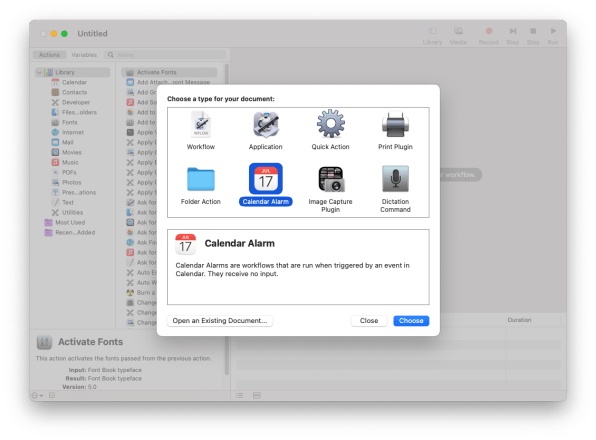Select the Print Plugin printer icon
This screenshot has height=440, width=596.
395,125
